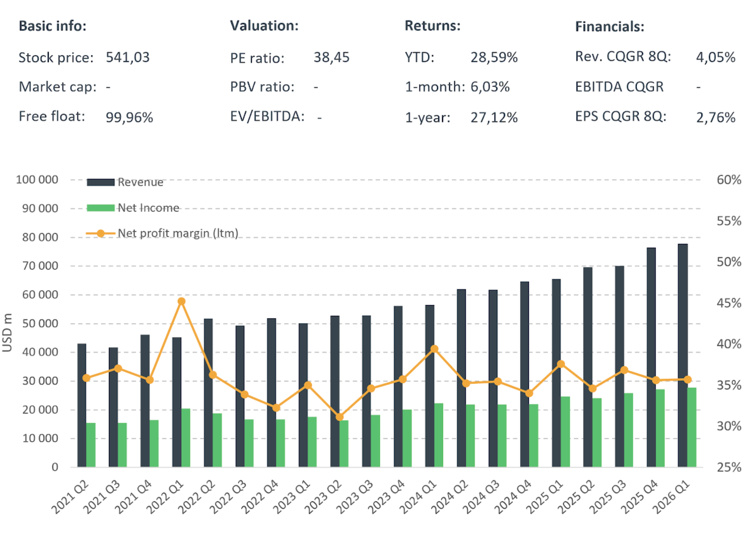Viewport: 756px width, 534px height.
Task: Click the USD m axis title
Action: tap(7, 333)
